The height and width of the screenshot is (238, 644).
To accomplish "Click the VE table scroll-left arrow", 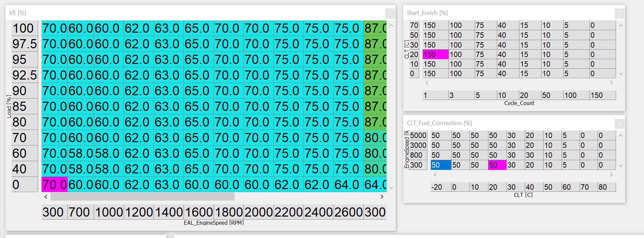I will (x=46, y=197).
